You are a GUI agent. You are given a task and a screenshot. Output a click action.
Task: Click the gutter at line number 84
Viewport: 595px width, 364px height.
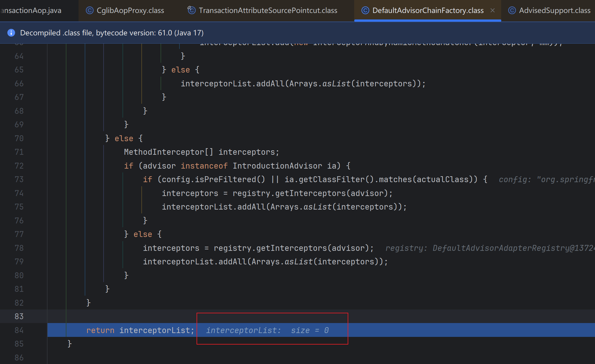point(19,330)
